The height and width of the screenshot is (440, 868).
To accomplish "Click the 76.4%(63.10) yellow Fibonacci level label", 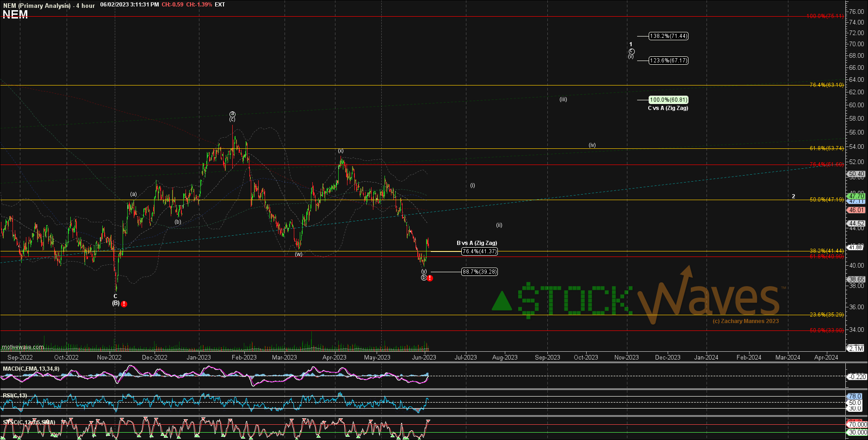I will (826, 85).
